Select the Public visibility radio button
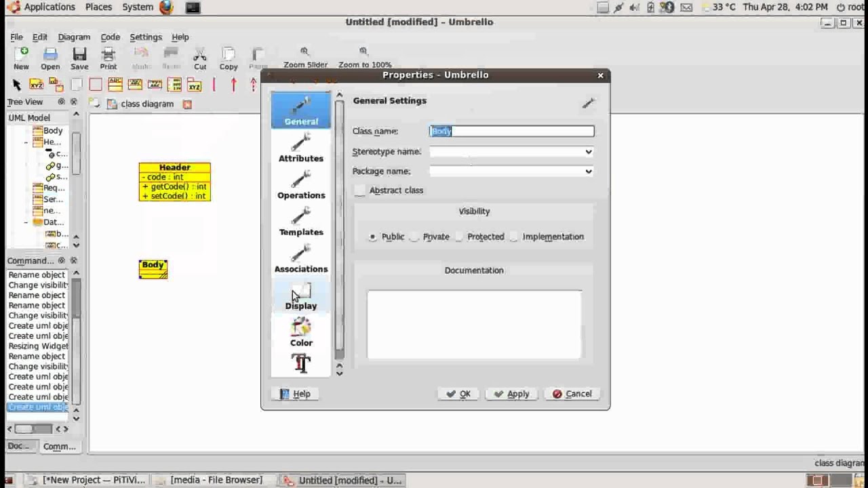 pos(373,237)
